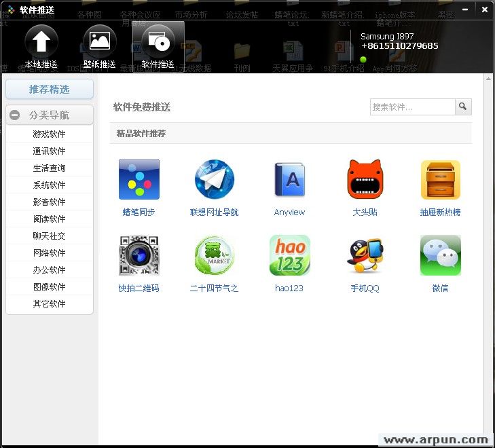Select the 影音软件 category

[50, 202]
